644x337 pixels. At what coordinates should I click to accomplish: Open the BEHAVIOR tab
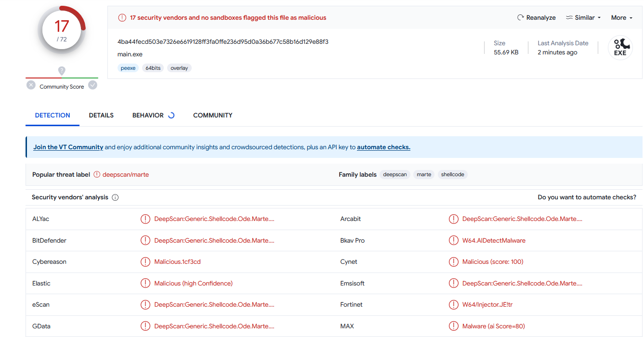pyautogui.click(x=148, y=116)
